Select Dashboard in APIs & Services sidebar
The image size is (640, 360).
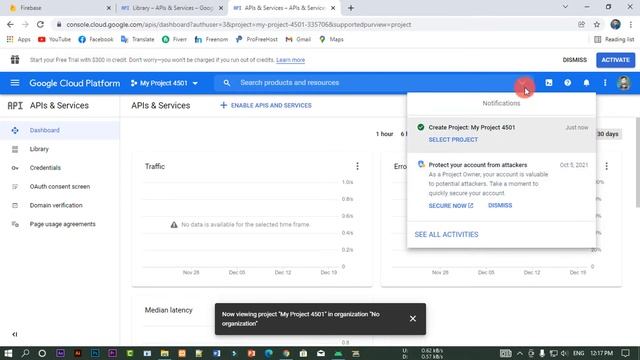[60, 130]
